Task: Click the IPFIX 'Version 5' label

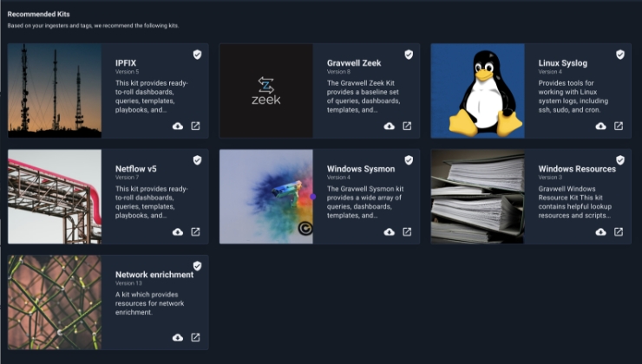Action: point(127,72)
